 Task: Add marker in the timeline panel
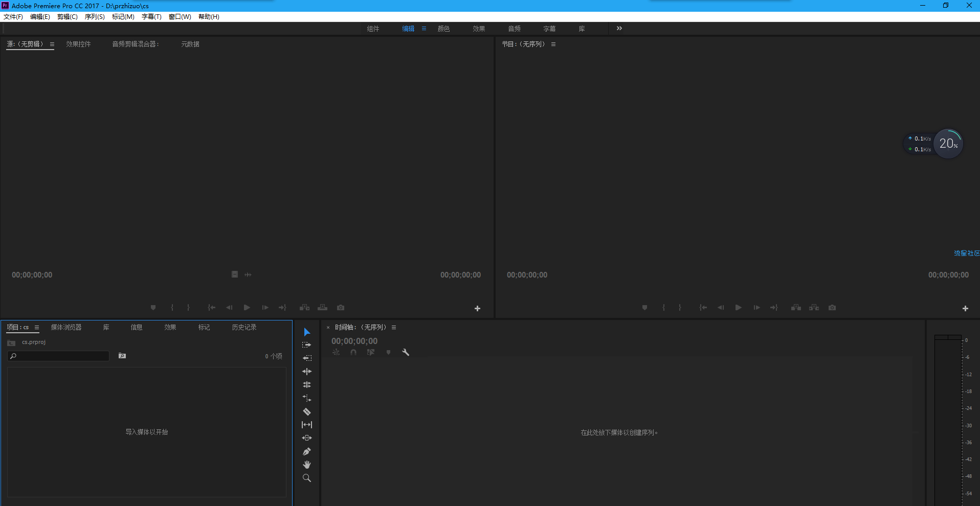click(388, 352)
